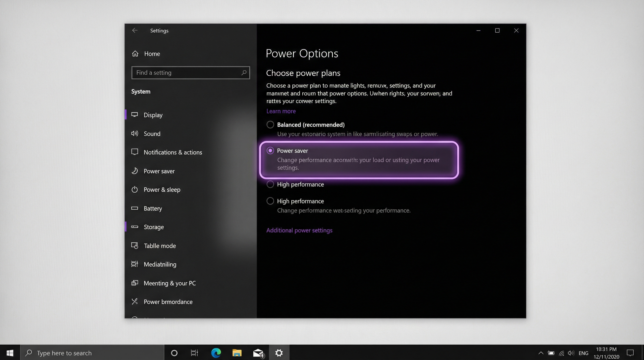Open Additional power settings link
Image resolution: width=644 pixels, height=360 pixels.
click(x=299, y=230)
